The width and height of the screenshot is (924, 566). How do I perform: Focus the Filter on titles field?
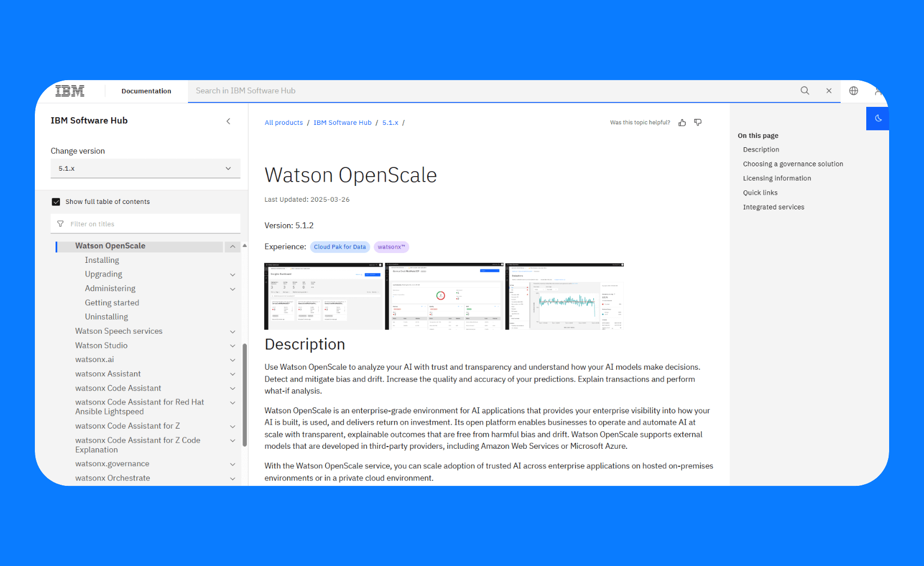145,224
